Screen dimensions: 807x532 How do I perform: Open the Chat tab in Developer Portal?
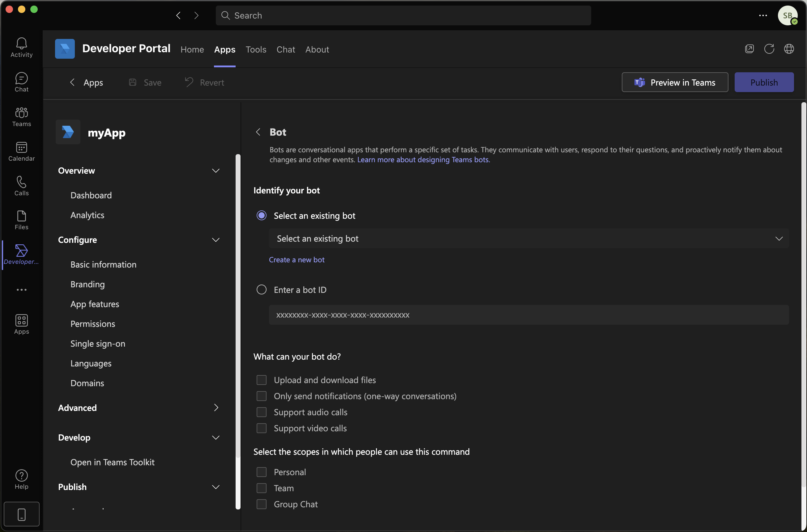click(x=285, y=49)
